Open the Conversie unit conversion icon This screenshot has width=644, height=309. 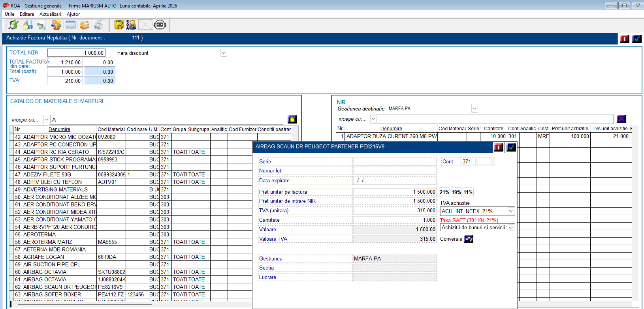[469, 239]
